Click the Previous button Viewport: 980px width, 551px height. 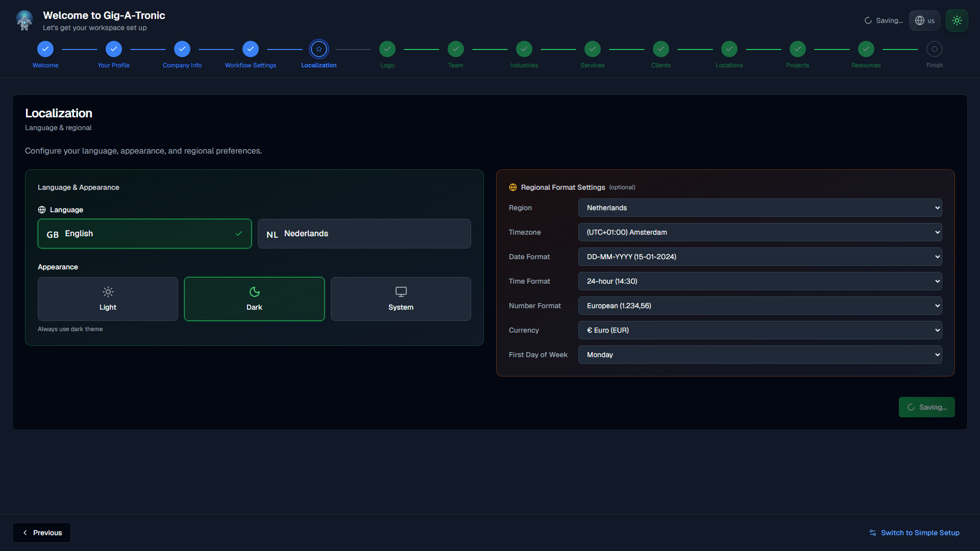point(41,533)
